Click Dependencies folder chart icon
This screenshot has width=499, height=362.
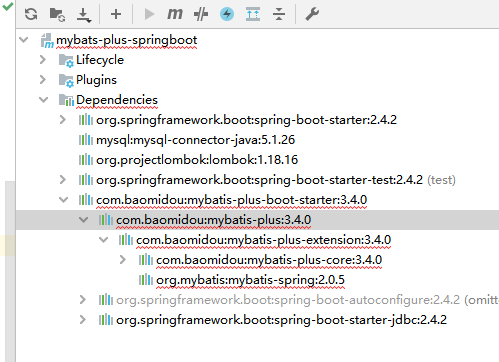(x=66, y=100)
